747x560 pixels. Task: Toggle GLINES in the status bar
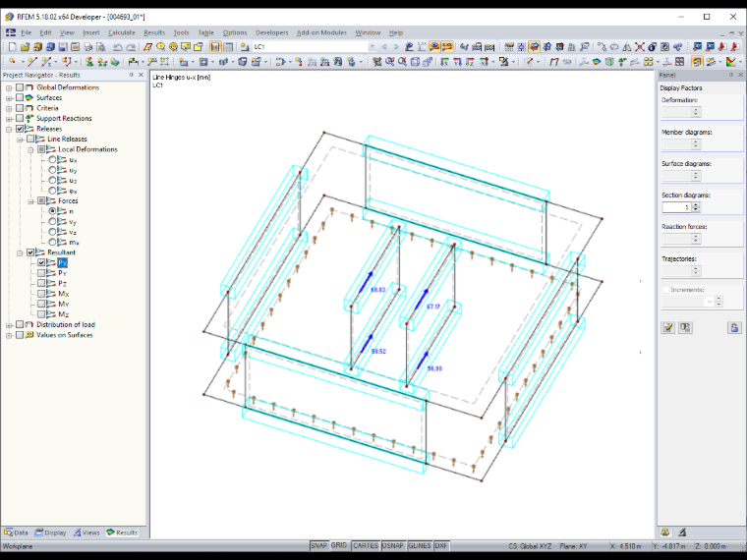420,545
